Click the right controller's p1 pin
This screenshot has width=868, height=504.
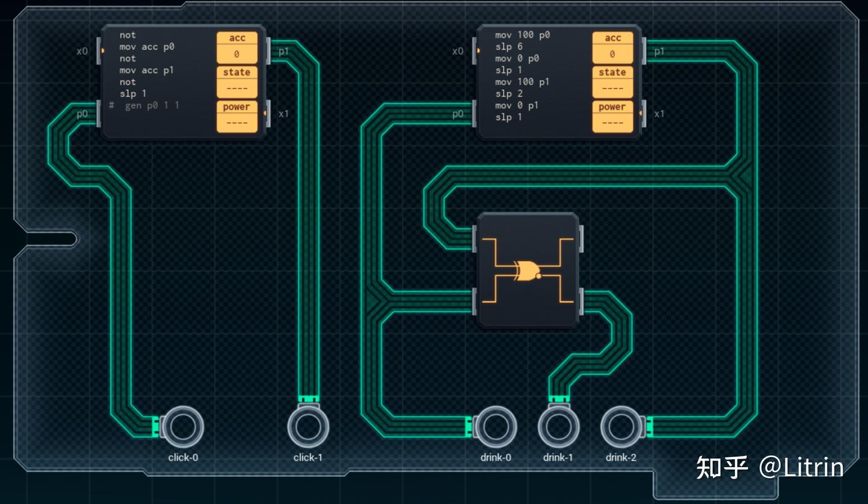click(x=644, y=51)
